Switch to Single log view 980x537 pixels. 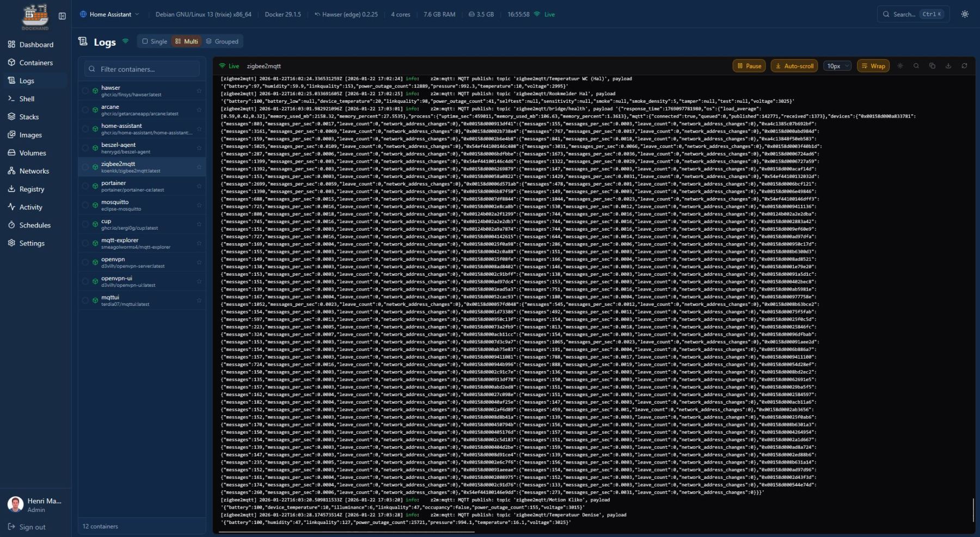[154, 41]
